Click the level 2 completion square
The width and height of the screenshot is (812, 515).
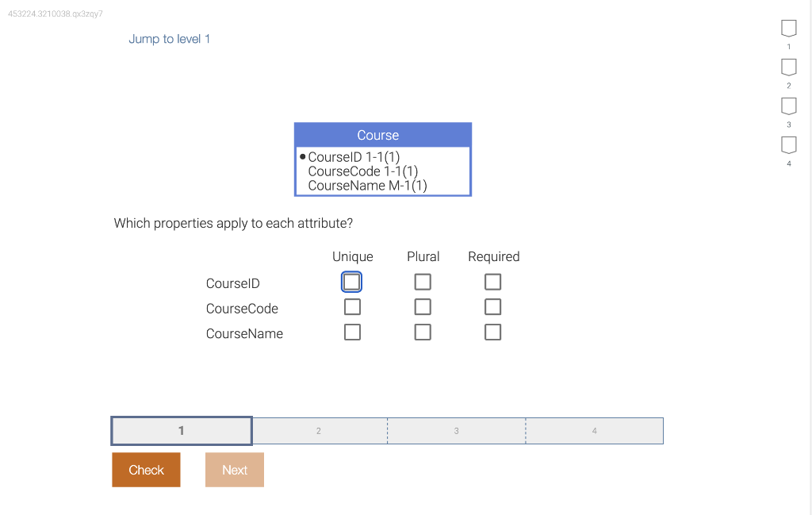pyautogui.click(x=788, y=67)
